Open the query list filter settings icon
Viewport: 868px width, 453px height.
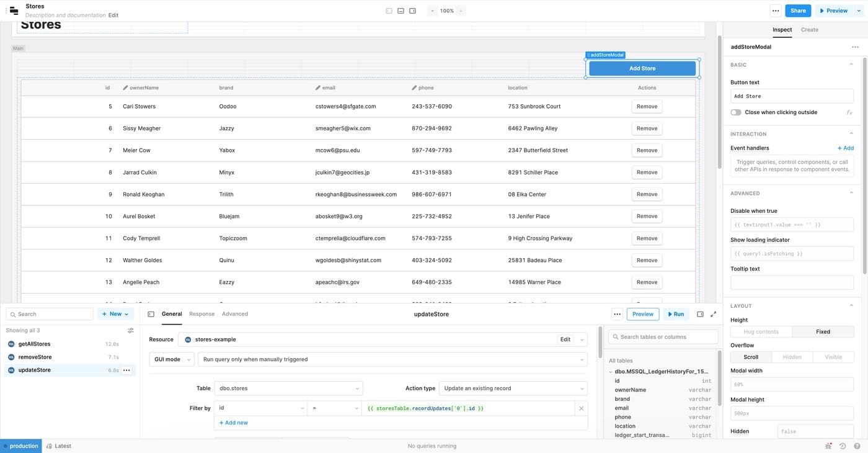tap(130, 331)
